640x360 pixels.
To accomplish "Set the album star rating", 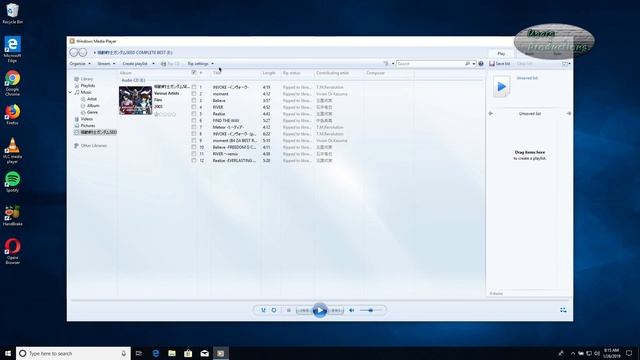I will pyautogui.click(x=165, y=114).
